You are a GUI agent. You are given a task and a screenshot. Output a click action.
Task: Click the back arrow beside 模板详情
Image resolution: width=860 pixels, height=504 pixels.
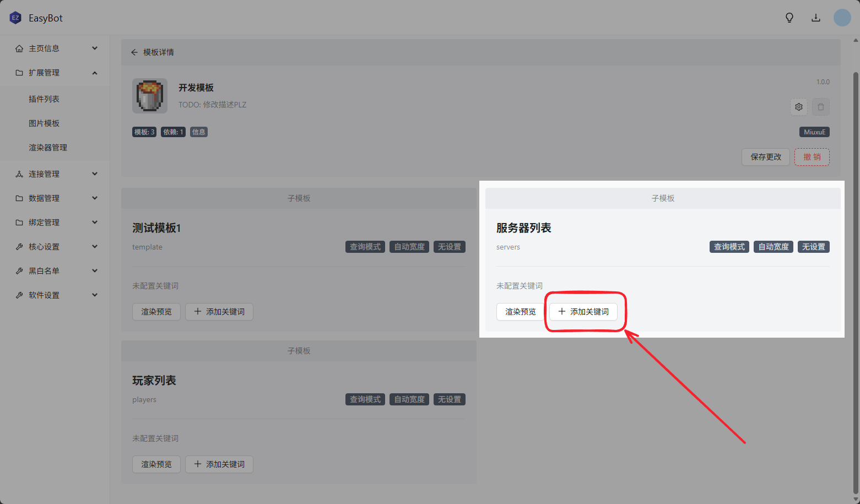tap(134, 52)
